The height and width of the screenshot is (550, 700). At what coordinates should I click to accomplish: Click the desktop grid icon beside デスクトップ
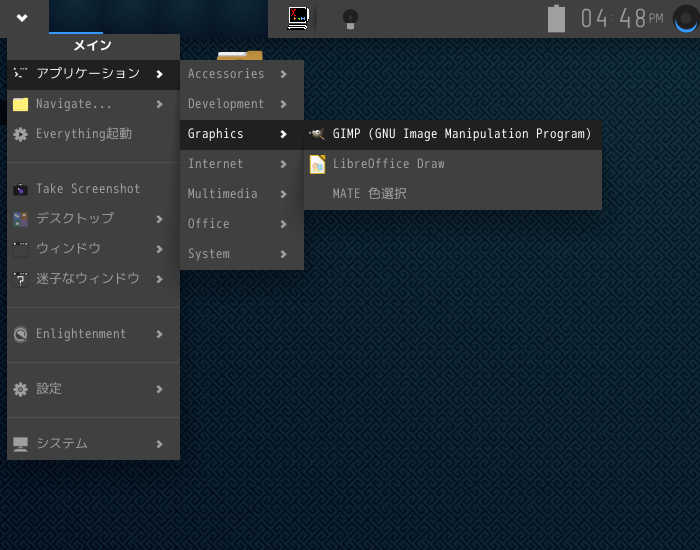point(21,219)
